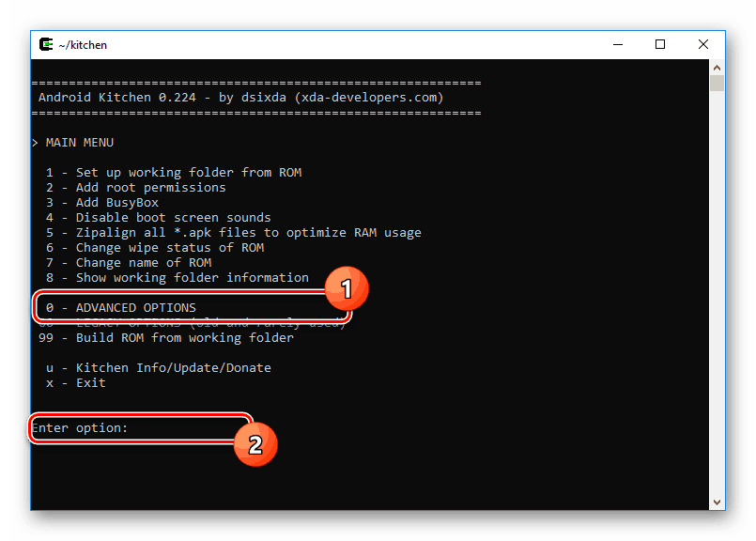Click 'Add BusyBox' line
Image resolution: width=756 pixels, height=541 pixels.
(102, 203)
